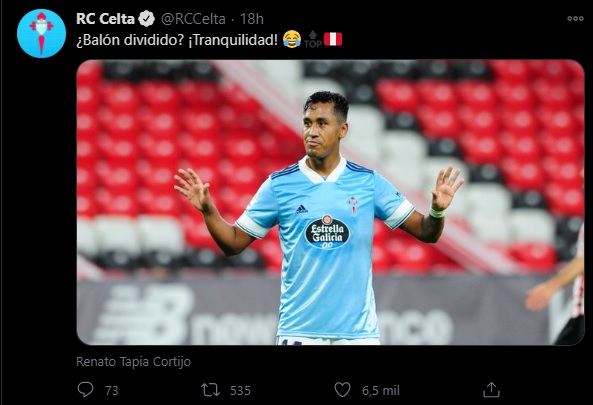Open the tweet via the 18h timestamp
Viewport: 593px width, 405px height.
[252, 19]
